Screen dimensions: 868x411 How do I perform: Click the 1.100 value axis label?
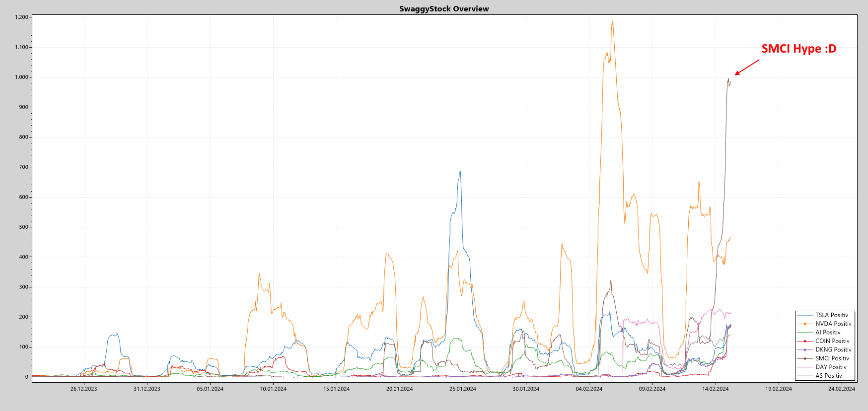[x=22, y=47]
